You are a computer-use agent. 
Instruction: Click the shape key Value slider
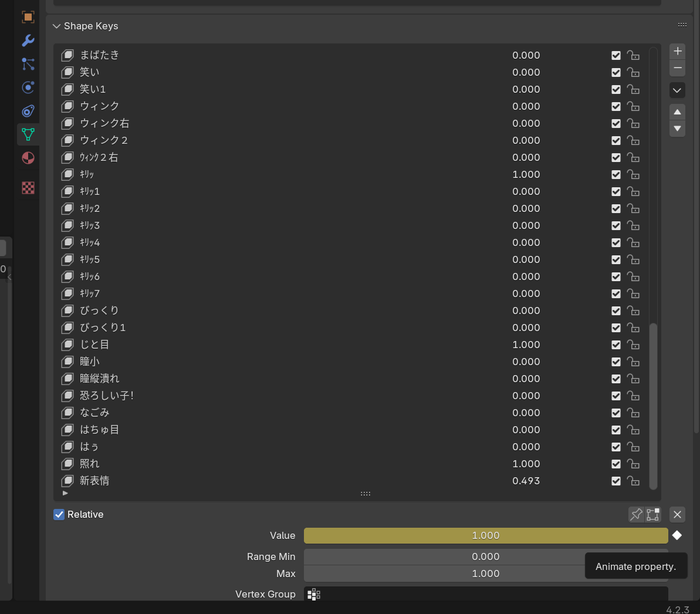point(486,535)
